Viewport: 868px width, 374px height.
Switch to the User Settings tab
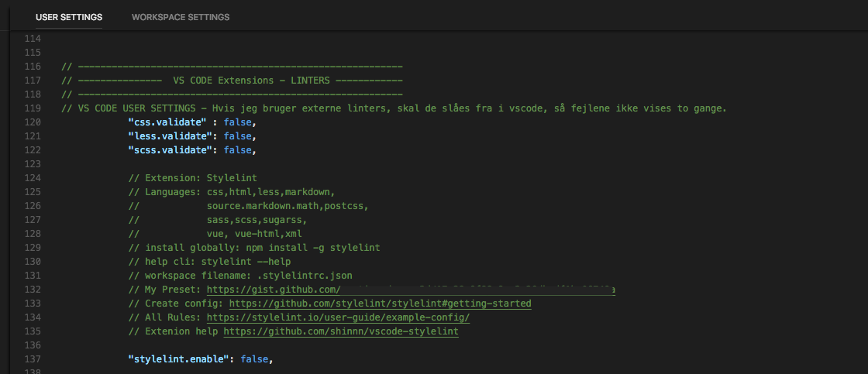69,17
